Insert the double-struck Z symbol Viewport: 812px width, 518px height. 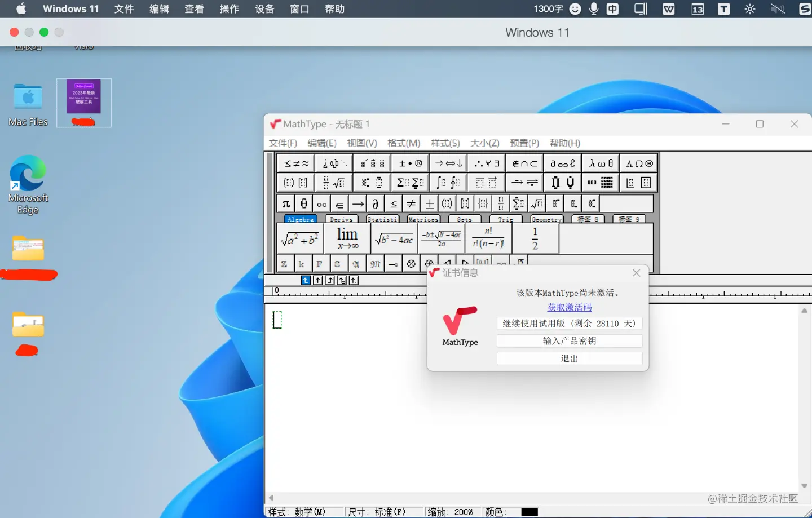pos(284,264)
